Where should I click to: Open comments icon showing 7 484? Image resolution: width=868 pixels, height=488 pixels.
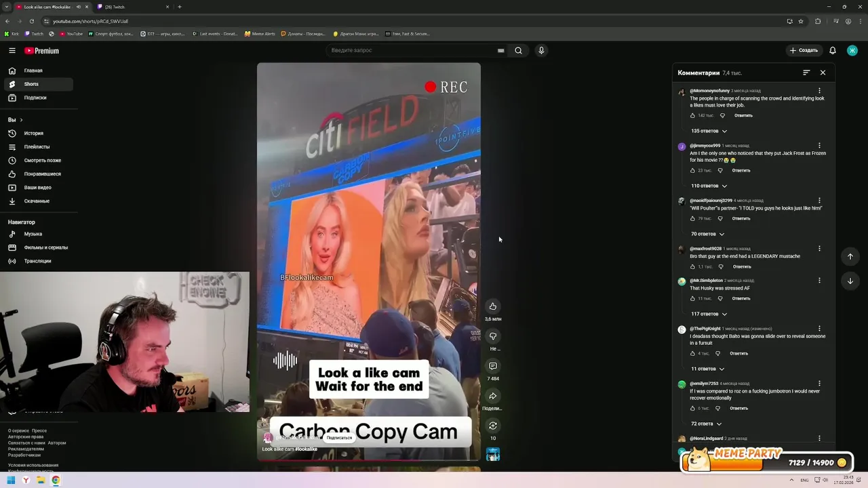[493, 366]
